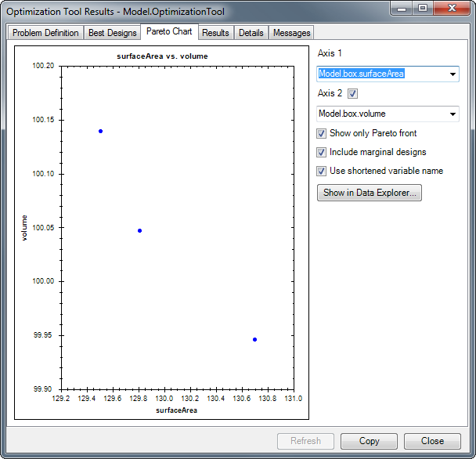Pick the data point near volume 99.95

click(255, 339)
